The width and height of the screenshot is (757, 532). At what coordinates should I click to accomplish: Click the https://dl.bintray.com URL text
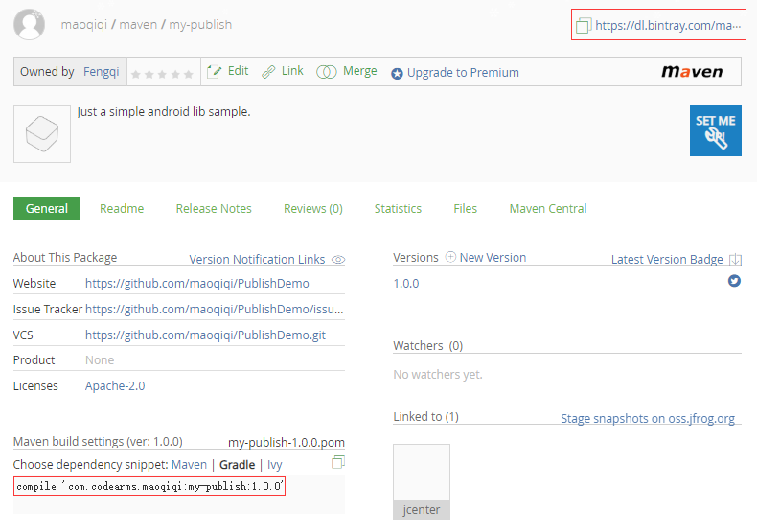pos(668,25)
